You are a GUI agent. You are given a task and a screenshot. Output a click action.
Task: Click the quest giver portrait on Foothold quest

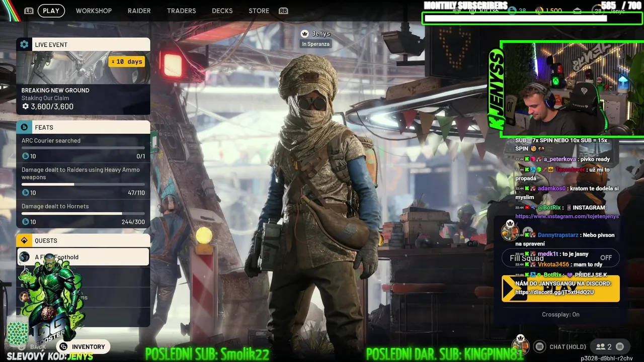24,257
